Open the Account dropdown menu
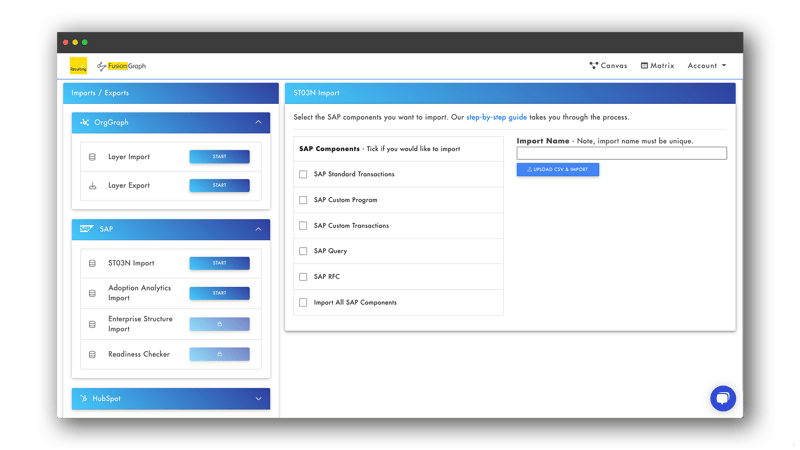Screen dimensions: 800x450 707,65
